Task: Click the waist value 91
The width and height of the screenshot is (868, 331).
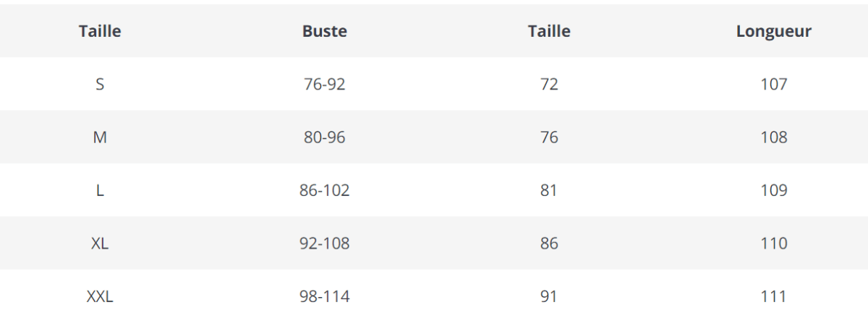Action: tap(549, 296)
